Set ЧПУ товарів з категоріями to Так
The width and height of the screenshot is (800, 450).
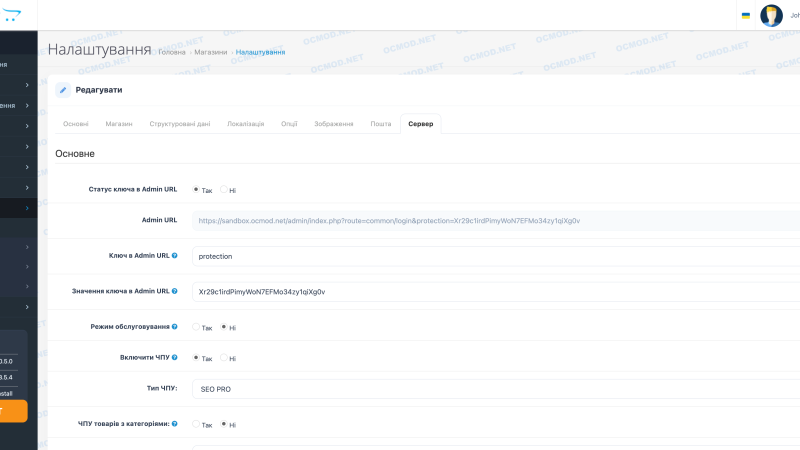click(196, 424)
